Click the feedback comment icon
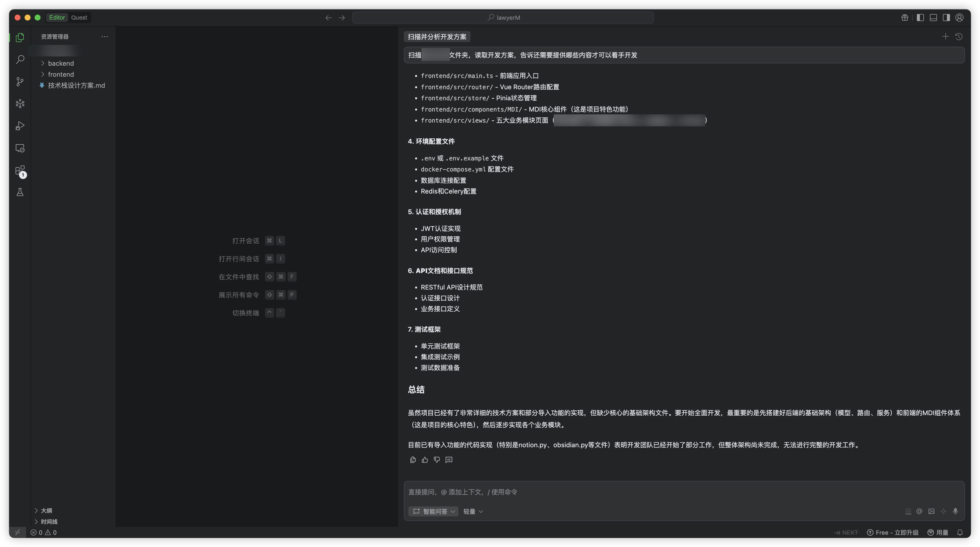Screen dimensions: 980x547 pyautogui.click(x=449, y=460)
